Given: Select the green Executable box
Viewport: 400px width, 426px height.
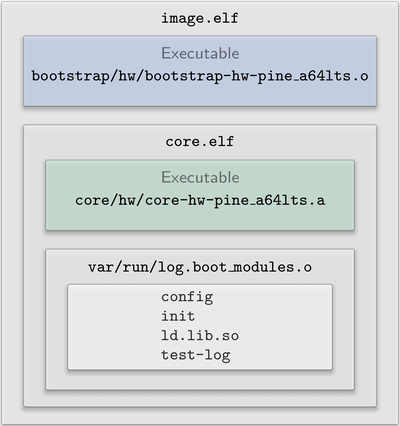Looking at the screenshot, I should pyautogui.click(x=200, y=195).
